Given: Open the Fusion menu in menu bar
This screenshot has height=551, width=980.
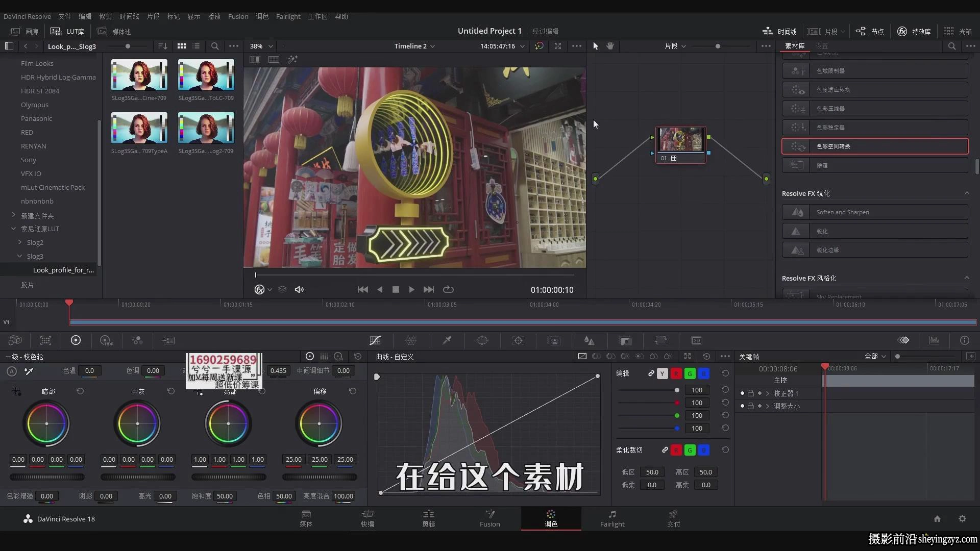Looking at the screenshot, I should click(x=238, y=16).
